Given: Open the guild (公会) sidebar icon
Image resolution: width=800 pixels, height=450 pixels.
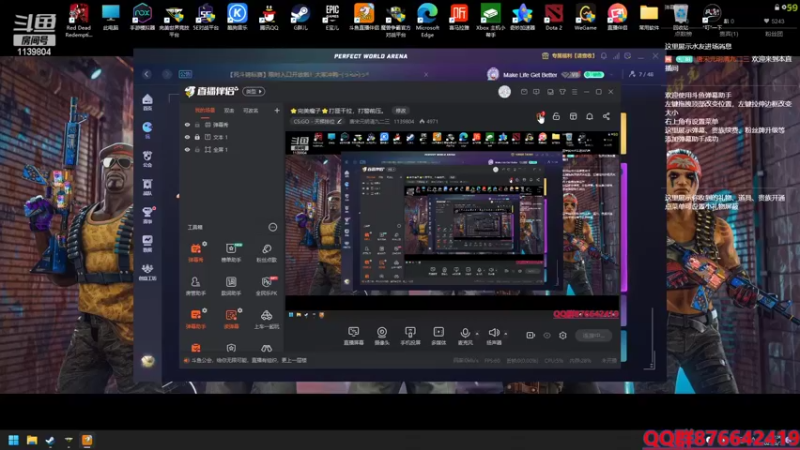Looking at the screenshot, I should tap(147, 158).
